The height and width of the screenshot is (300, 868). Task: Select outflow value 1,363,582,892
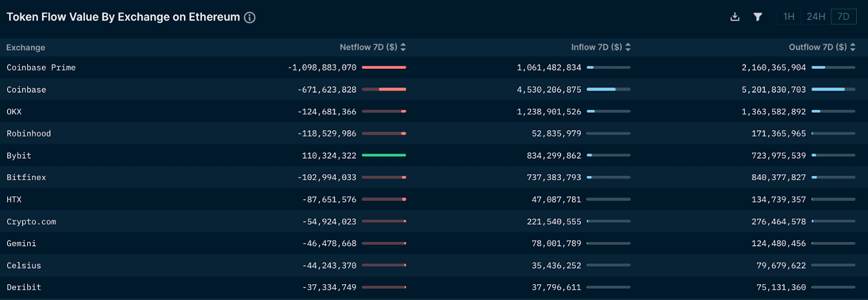[774, 112]
